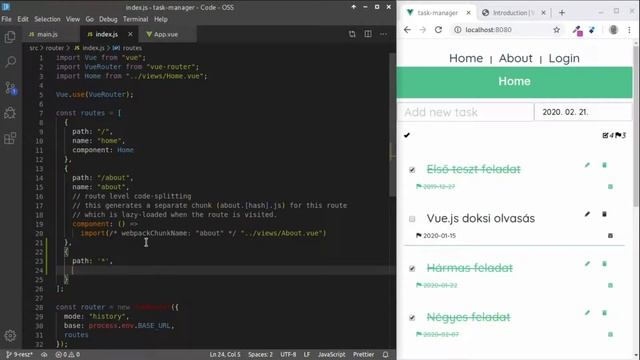640x360 pixels.
Task: Open the Extensions view in activity bar
Action: pos(10,138)
